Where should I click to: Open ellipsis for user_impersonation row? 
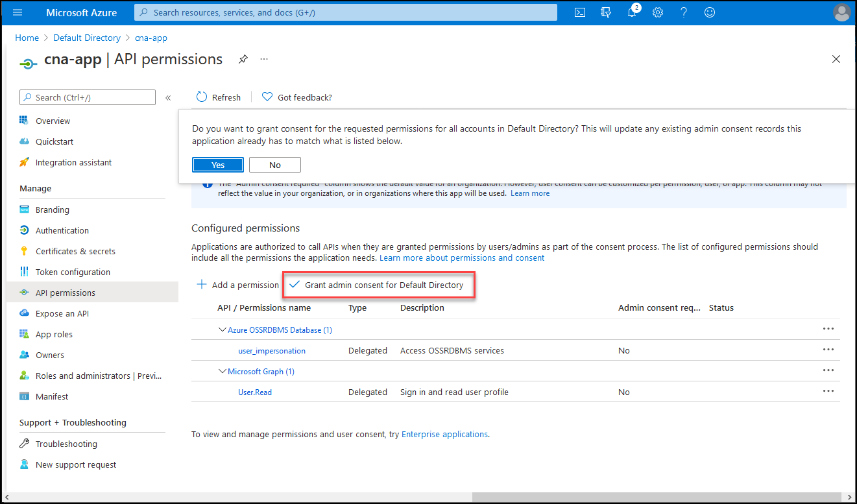point(828,350)
